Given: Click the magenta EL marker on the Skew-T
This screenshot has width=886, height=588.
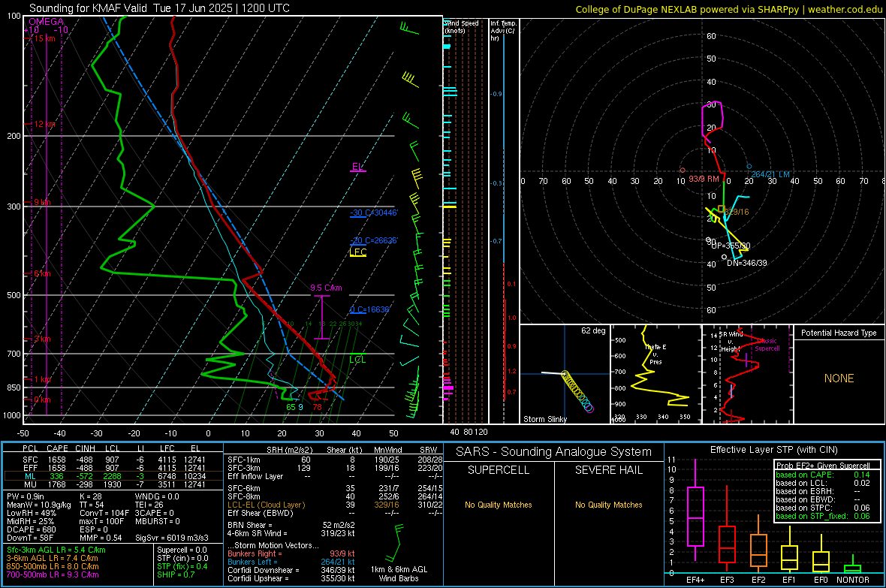Looking at the screenshot, I should [357, 167].
